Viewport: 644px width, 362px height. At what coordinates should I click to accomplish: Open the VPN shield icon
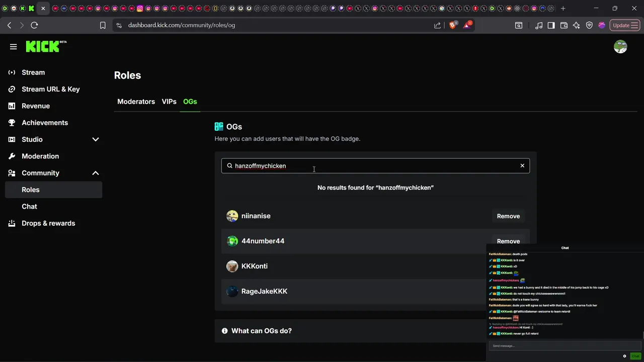coord(589,25)
